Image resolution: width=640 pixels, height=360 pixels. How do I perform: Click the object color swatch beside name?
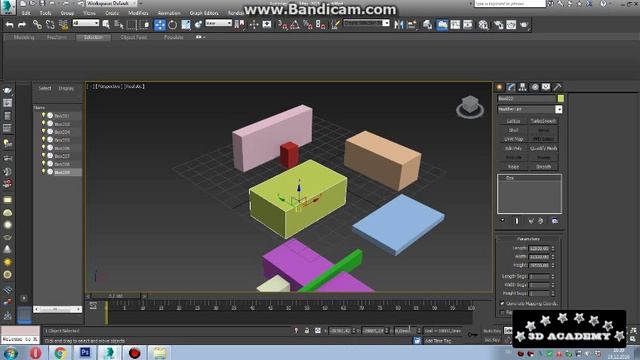tap(560, 98)
